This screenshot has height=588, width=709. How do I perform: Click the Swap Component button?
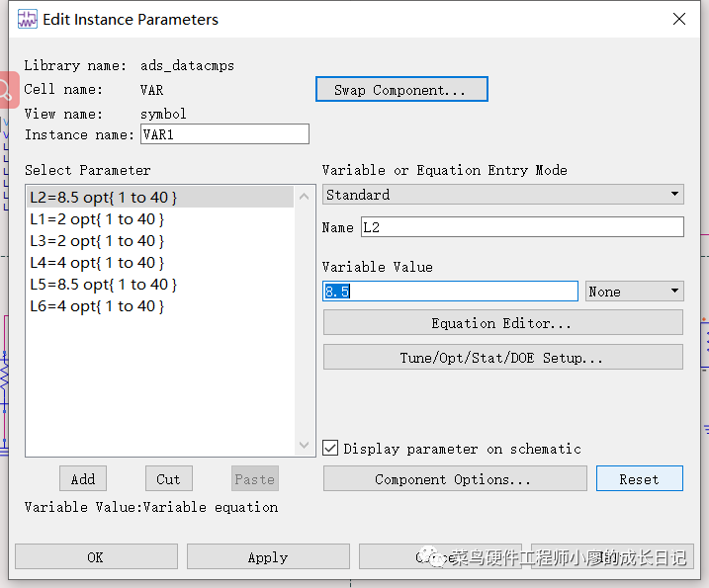[x=401, y=90]
